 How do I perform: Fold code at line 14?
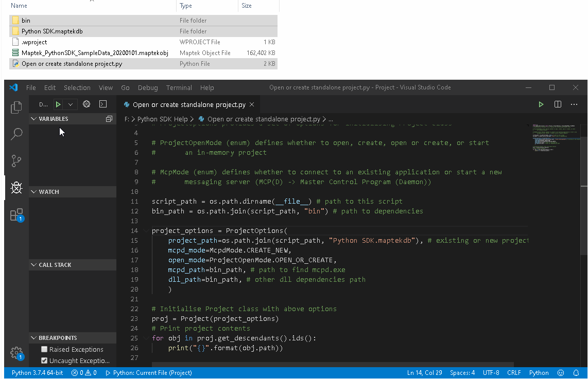pyautogui.click(x=146, y=231)
